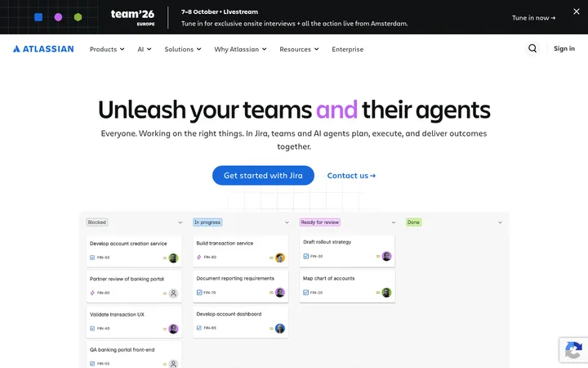Click the task checkbox icon beside FIN-65
Screen dimensions: 588x368
(x=199, y=328)
